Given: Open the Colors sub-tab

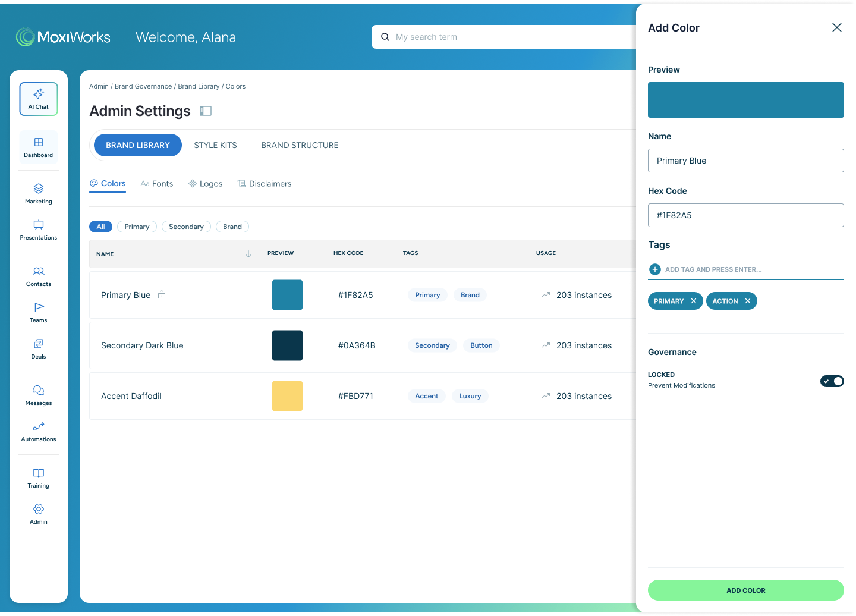Looking at the screenshot, I should (108, 184).
